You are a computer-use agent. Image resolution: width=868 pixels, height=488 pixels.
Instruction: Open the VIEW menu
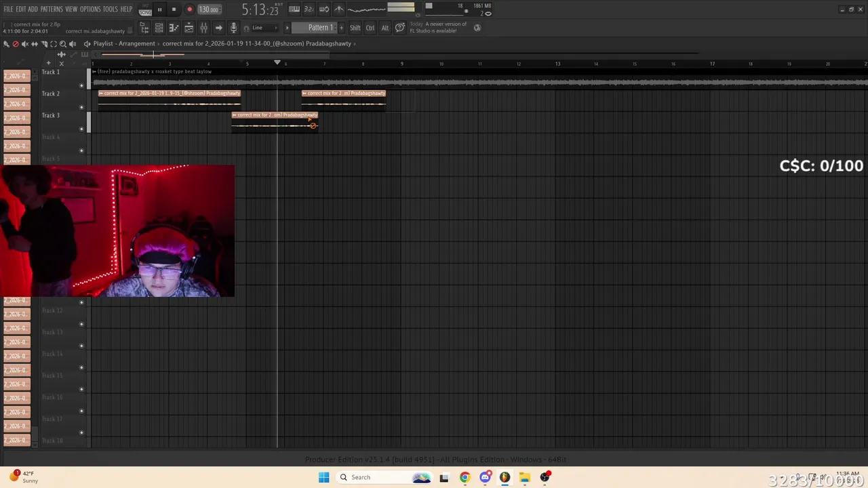[x=71, y=9]
